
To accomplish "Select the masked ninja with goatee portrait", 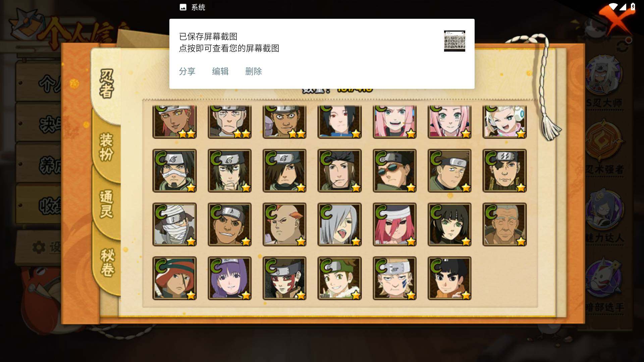I will pos(174,171).
